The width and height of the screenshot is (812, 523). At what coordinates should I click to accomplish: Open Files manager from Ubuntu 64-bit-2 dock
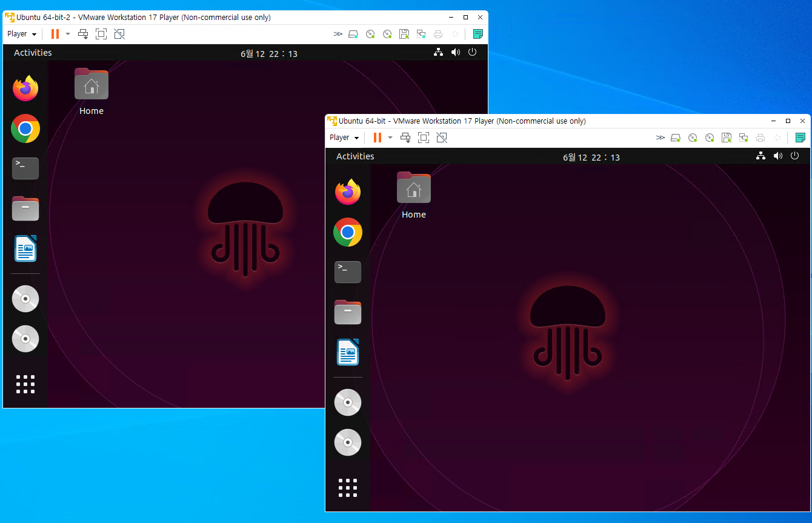(25, 208)
